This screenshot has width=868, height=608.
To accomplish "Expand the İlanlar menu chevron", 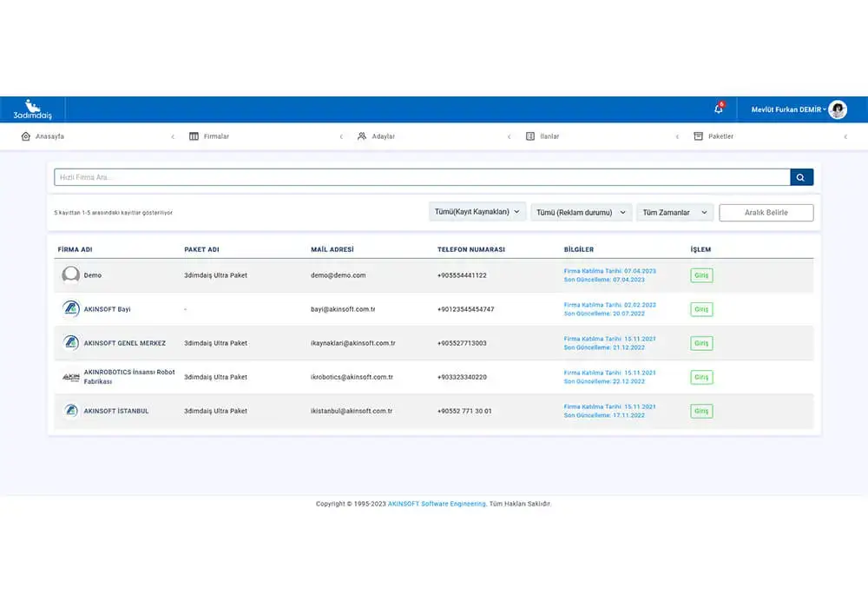I will click(x=677, y=136).
